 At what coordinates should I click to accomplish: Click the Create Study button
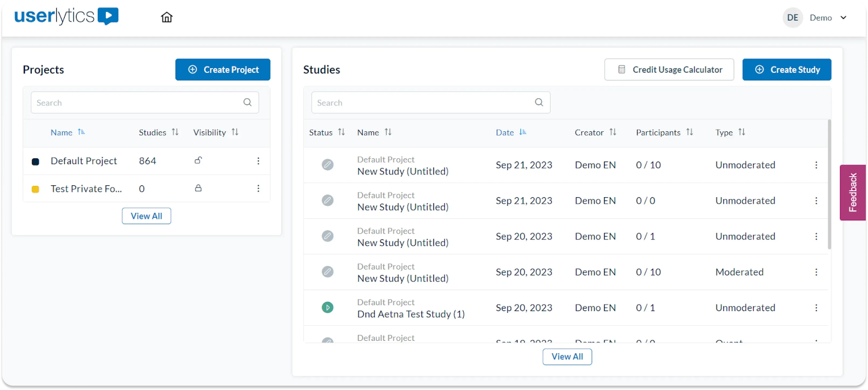[x=786, y=69]
